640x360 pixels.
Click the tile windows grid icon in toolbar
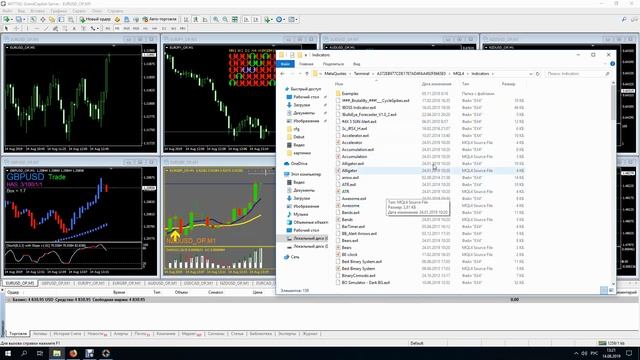235,20
